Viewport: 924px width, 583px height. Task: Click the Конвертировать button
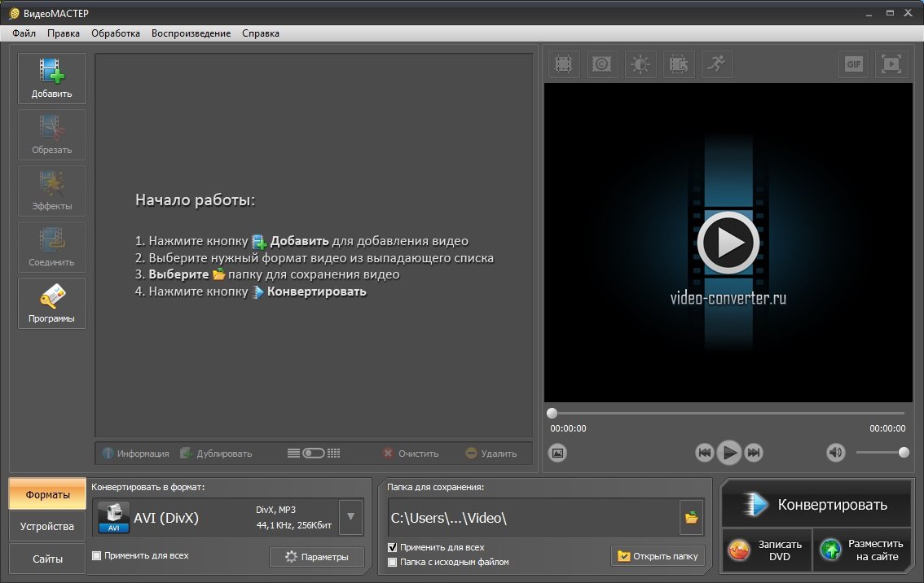pos(816,505)
